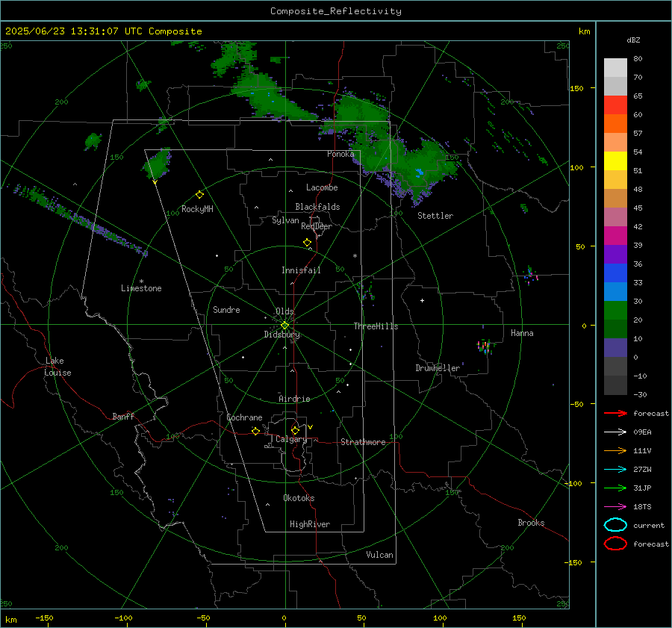Select the purple 10 dBZ color swatch
The width and height of the screenshot is (672, 628).
[x=615, y=348]
